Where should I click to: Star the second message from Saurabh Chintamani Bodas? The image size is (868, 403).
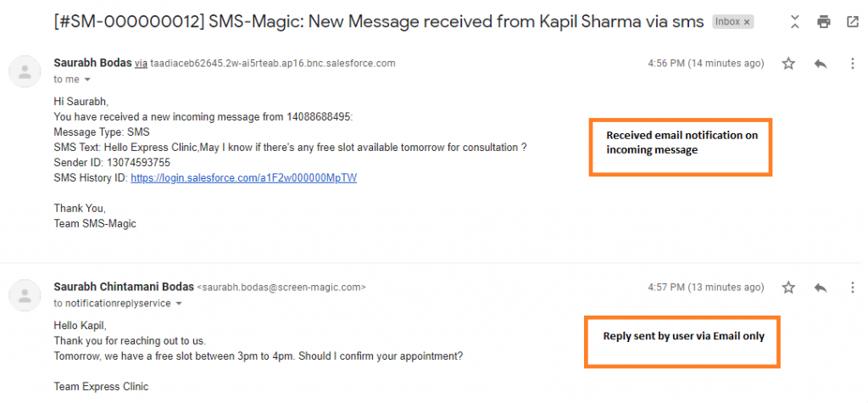[x=788, y=288]
